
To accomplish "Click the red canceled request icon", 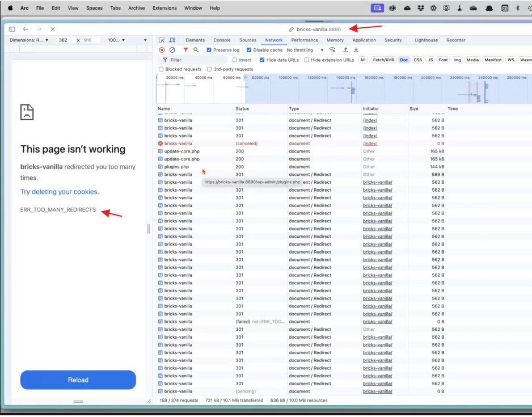I will (161, 144).
